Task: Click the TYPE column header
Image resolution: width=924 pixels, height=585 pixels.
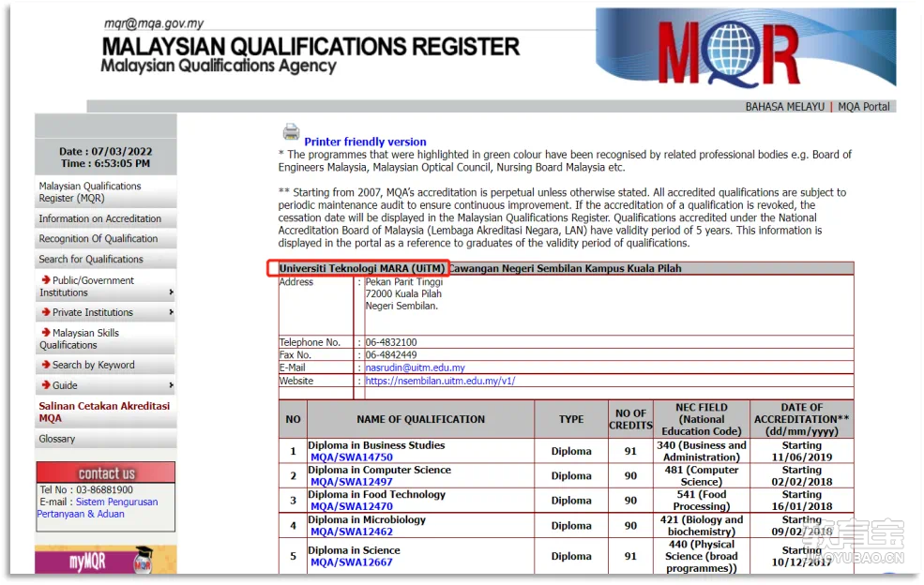Action: tap(571, 419)
